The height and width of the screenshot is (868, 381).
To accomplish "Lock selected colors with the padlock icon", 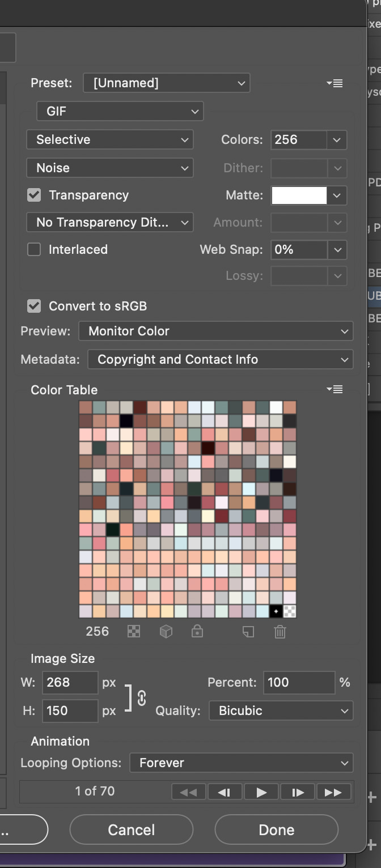I will click(x=197, y=631).
